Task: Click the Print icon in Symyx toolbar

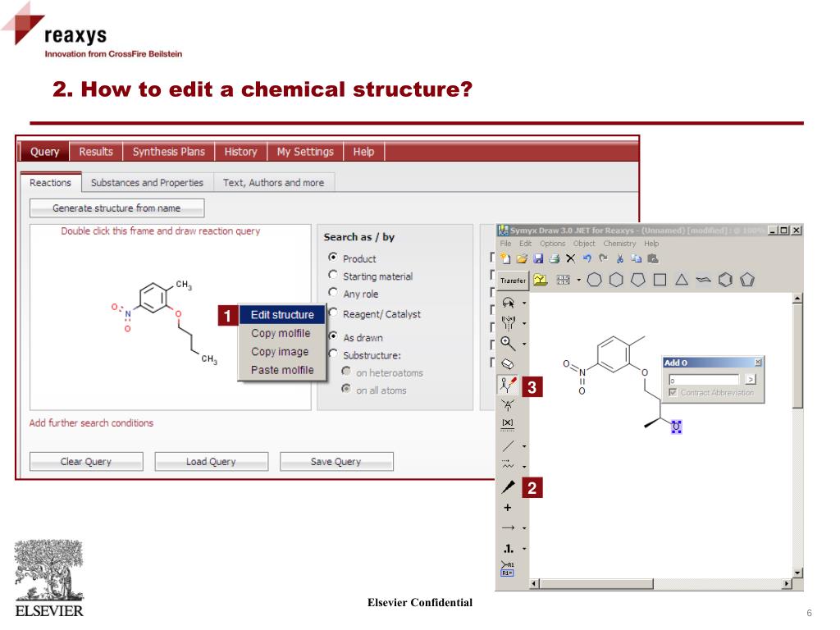Action: [555, 258]
